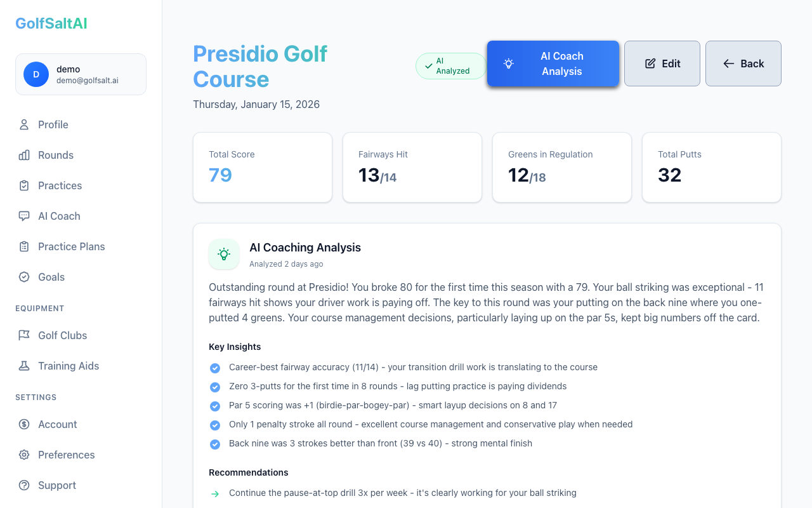Image resolution: width=812 pixels, height=508 pixels.
Task: Click the Edit button
Action: click(x=662, y=63)
